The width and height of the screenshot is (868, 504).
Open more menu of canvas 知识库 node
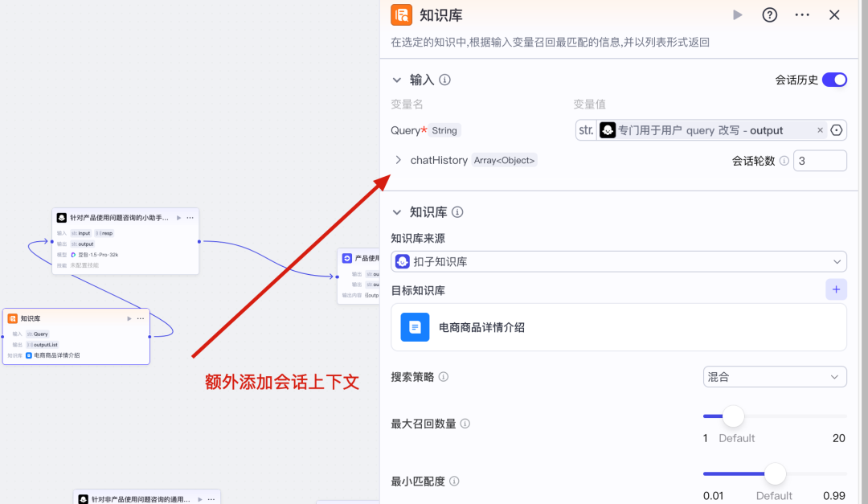[x=141, y=318]
